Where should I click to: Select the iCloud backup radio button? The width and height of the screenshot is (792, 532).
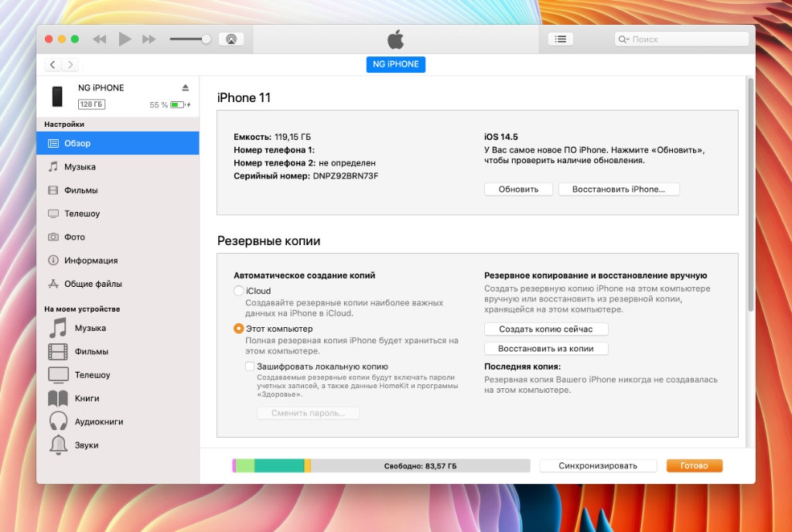tap(239, 291)
